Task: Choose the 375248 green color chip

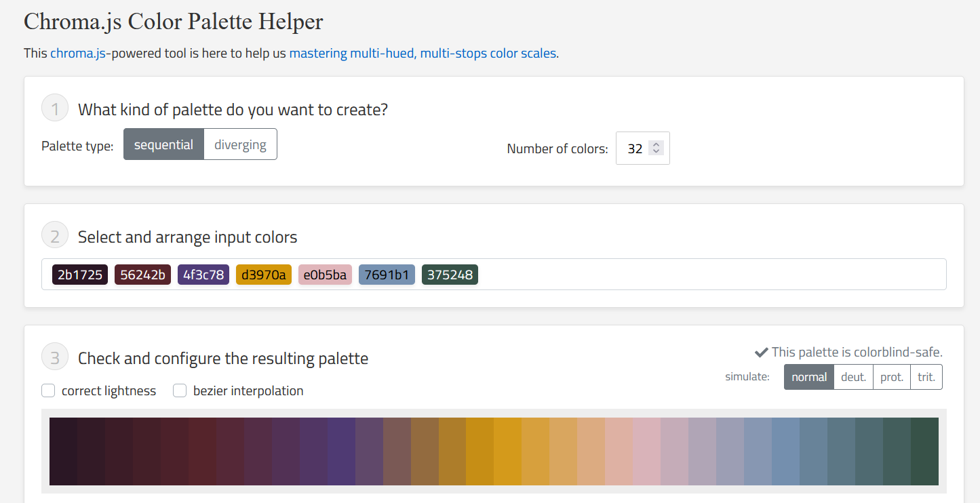Action: [x=450, y=275]
